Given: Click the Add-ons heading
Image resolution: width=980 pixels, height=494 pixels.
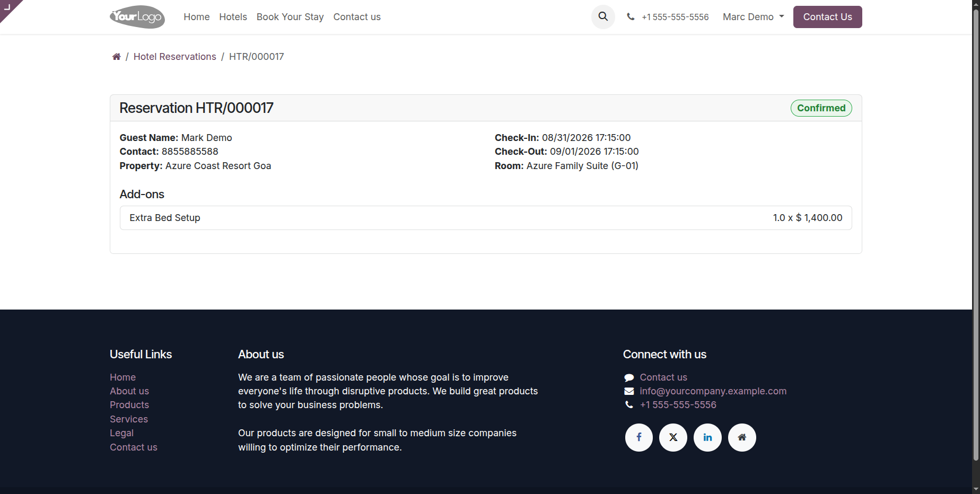Looking at the screenshot, I should click(x=142, y=195).
